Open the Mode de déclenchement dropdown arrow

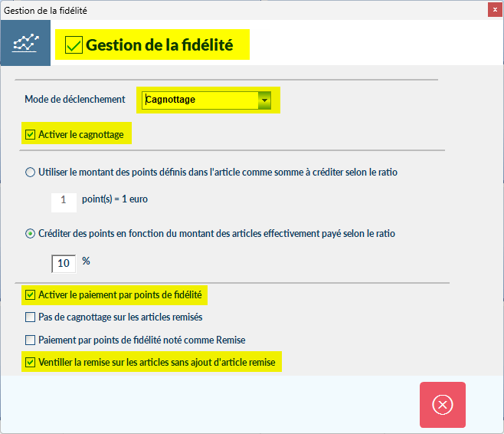264,100
